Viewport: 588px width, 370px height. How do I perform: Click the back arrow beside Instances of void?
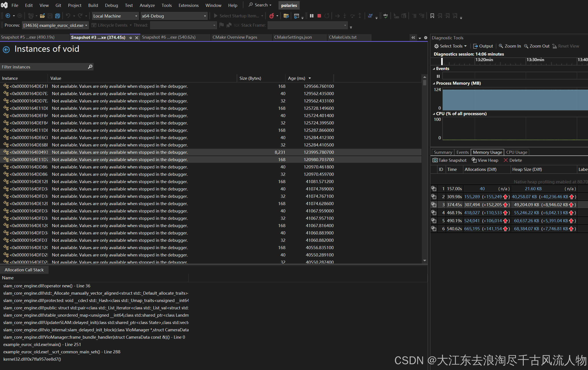[6, 50]
